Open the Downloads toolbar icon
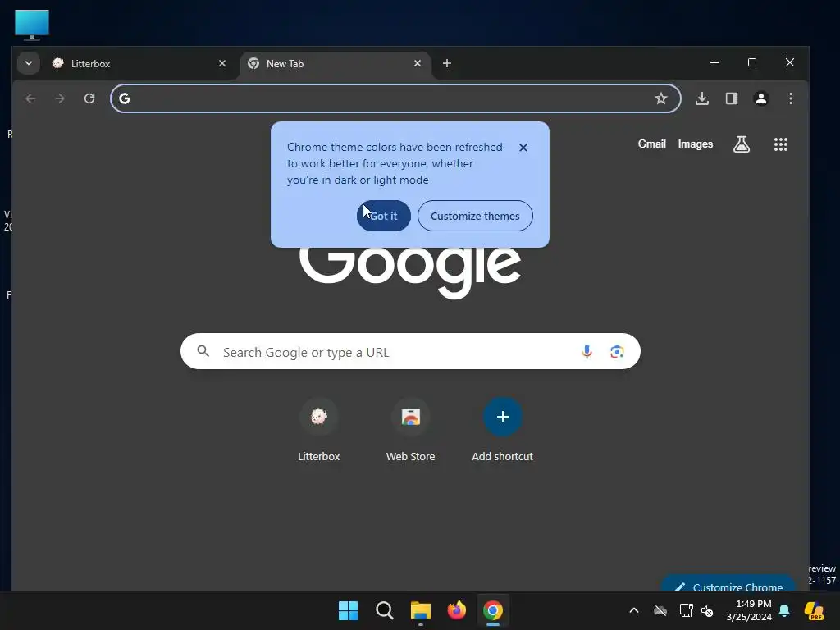The image size is (840, 630). 702,98
